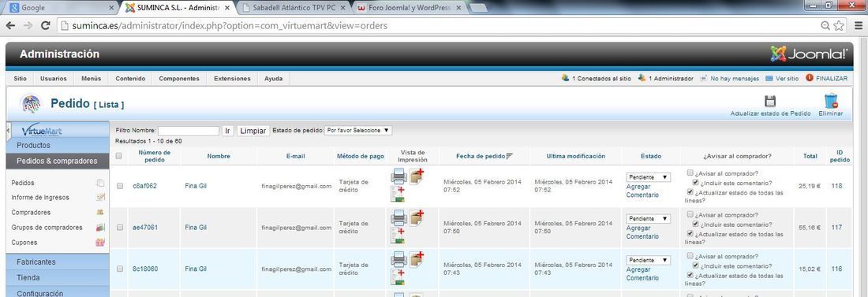The height and width of the screenshot is (297, 868).
Task: Bookmark this page with the star icon
Action: click(x=840, y=25)
